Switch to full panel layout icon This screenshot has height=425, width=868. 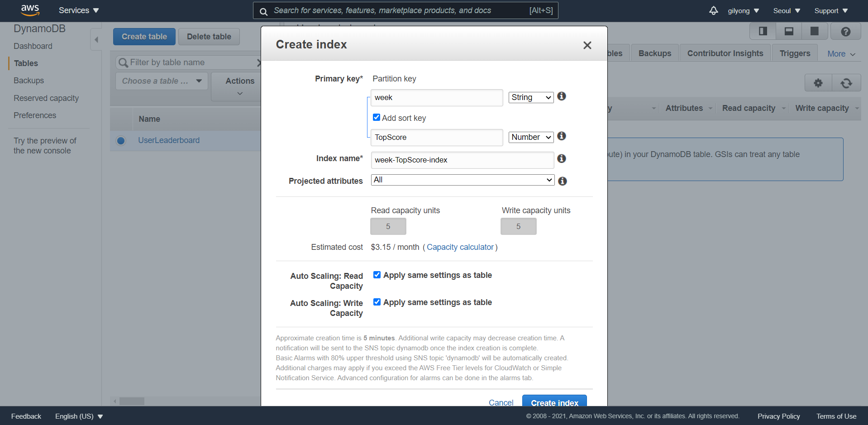pyautogui.click(x=815, y=31)
